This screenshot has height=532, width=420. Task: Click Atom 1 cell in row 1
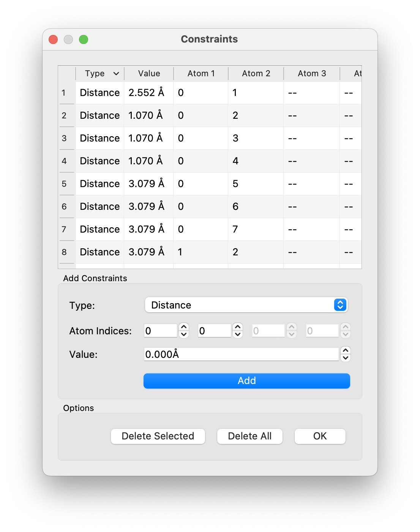pyautogui.click(x=201, y=93)
